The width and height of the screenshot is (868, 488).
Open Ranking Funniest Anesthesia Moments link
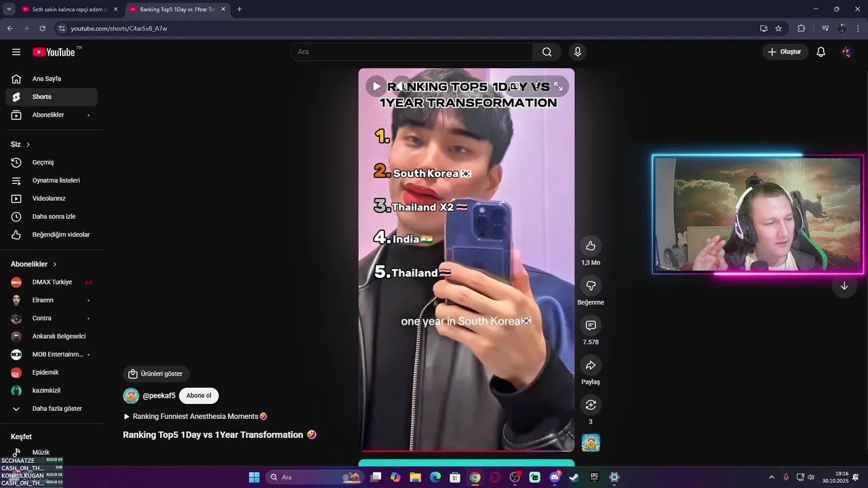pos(195,416)
